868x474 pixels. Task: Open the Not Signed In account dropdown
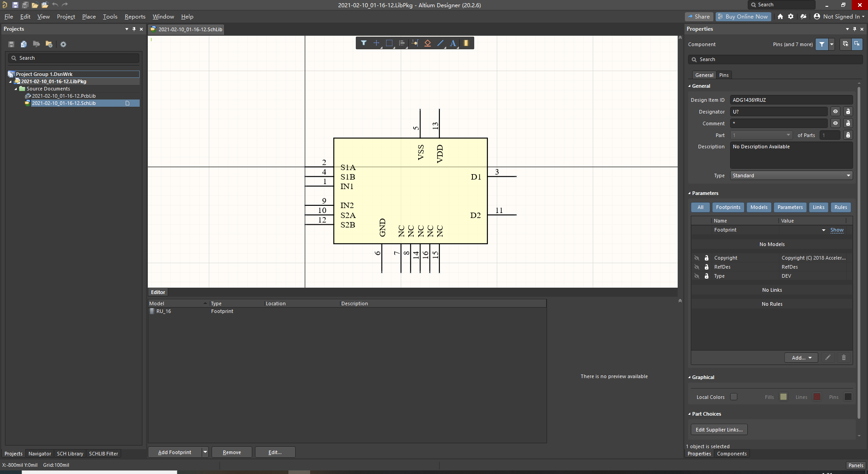840,17
